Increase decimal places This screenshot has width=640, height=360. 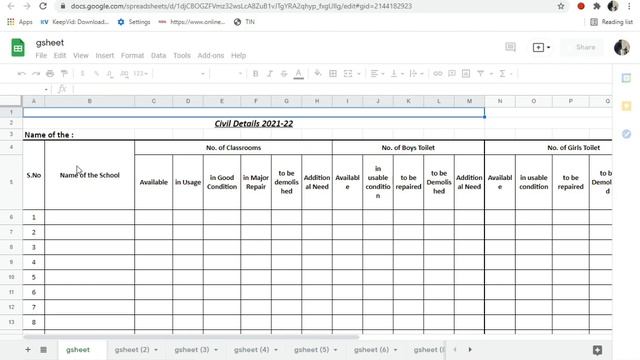124,73
